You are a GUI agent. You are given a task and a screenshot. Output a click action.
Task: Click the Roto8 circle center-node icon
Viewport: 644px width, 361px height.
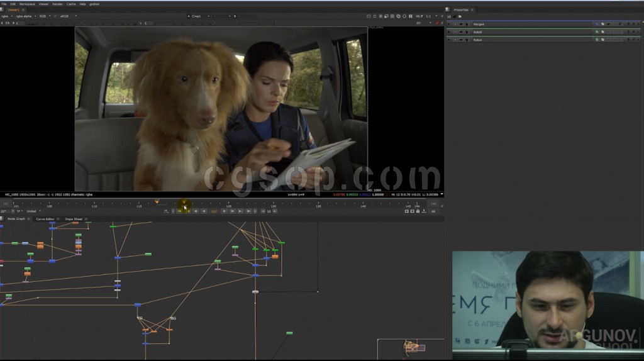(455, 32)
